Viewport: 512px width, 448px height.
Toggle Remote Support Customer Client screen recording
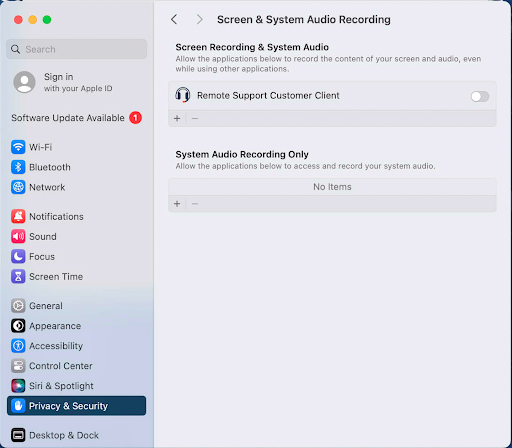coord(480,96)
